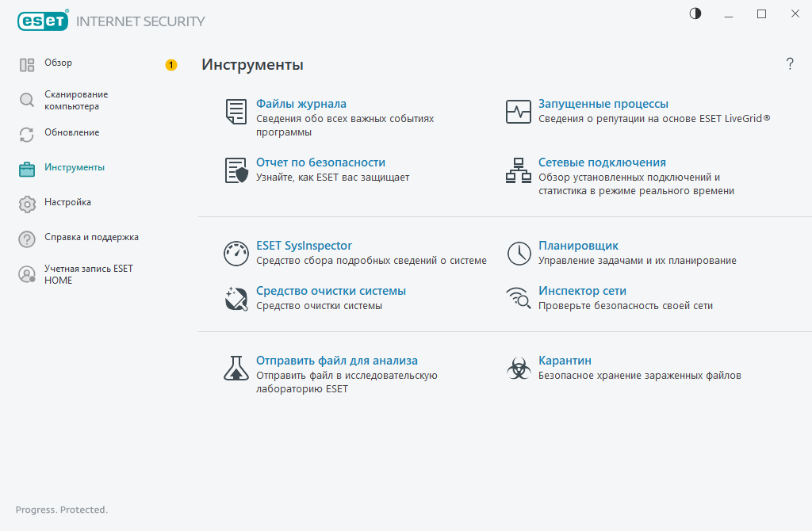Viewport: 812px width, 531px height.
Task: Click 'Проверьте безопасность своей сети' text
Action: (626, 306)
